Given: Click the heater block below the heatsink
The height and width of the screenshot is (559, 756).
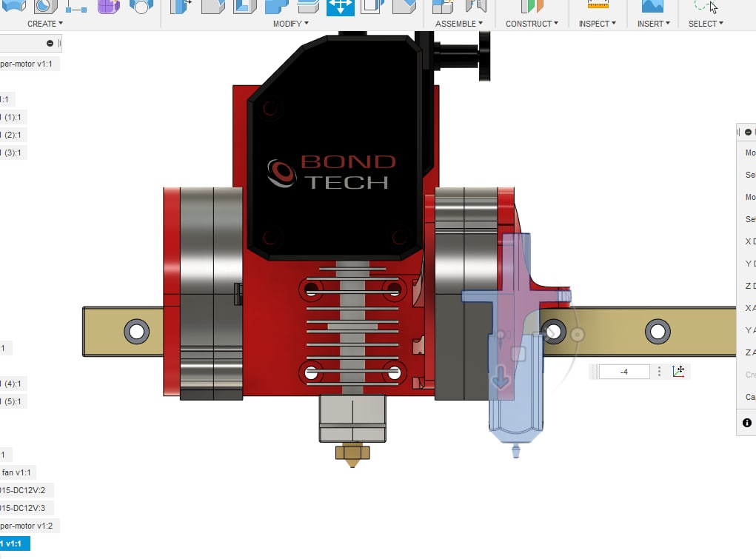Looking at the screenshot, I should (352, 418).
